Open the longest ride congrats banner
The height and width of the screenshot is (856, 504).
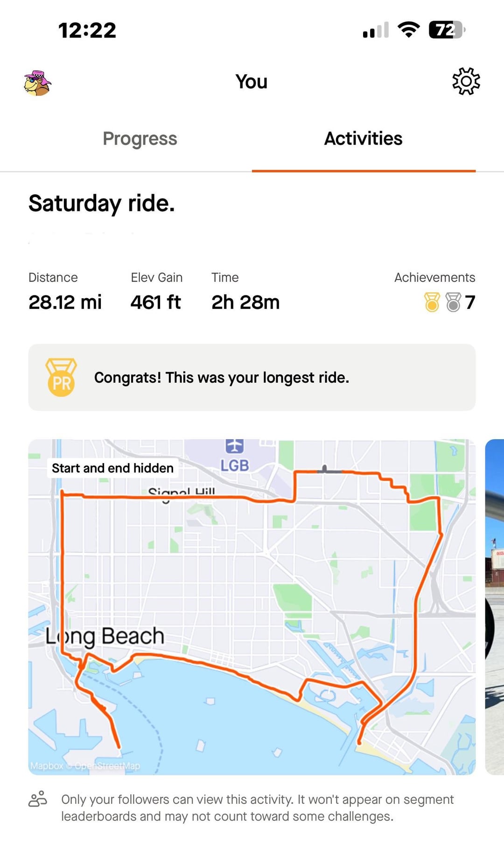pos(252,378)
